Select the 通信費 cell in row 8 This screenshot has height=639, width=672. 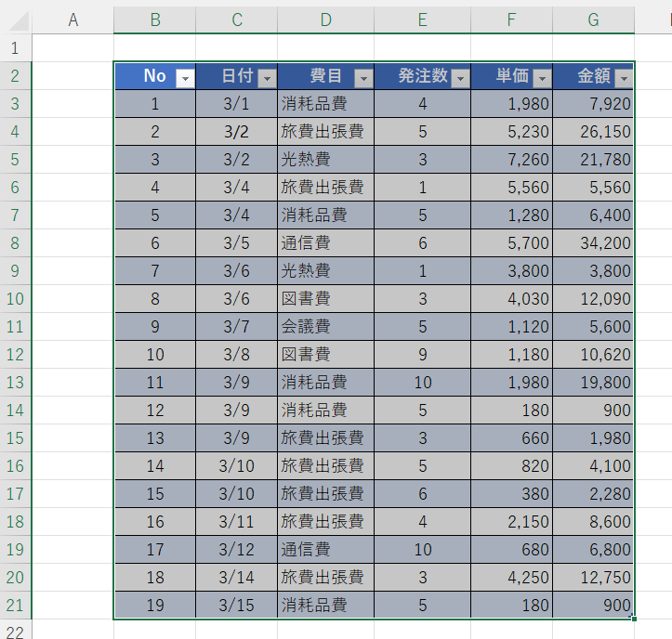point(325,243)
